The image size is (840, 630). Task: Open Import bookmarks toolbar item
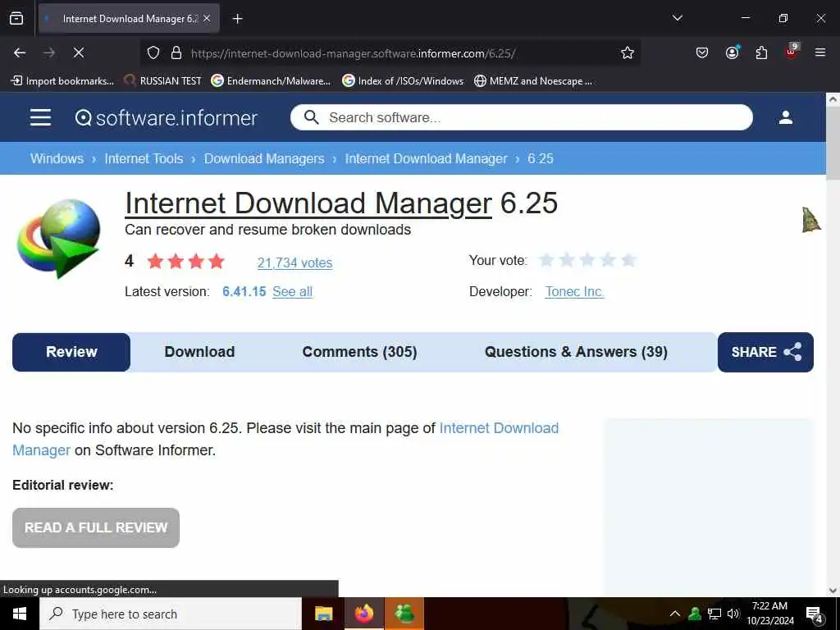pyautogui.click(x=62, y=81)
